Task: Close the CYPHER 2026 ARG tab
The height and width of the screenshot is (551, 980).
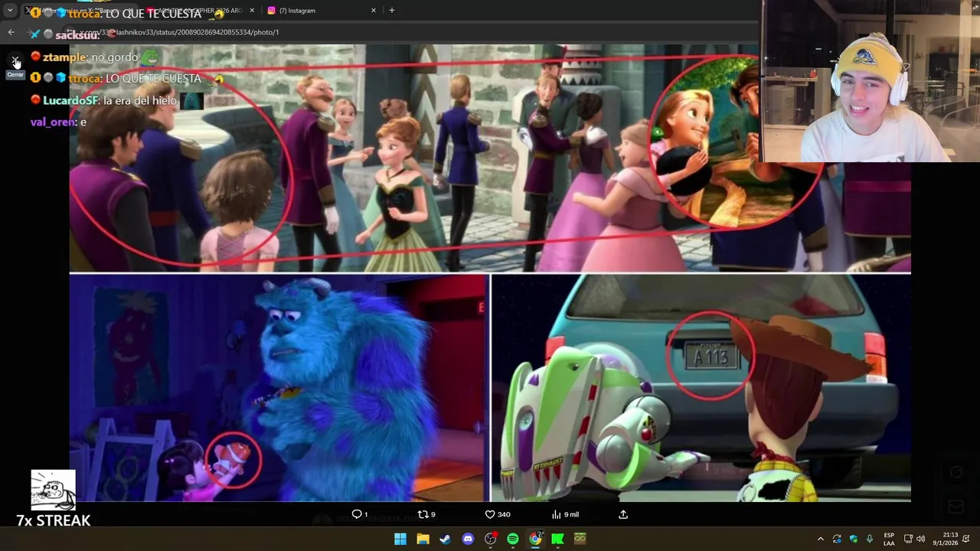Action: (x=252, y=11)
